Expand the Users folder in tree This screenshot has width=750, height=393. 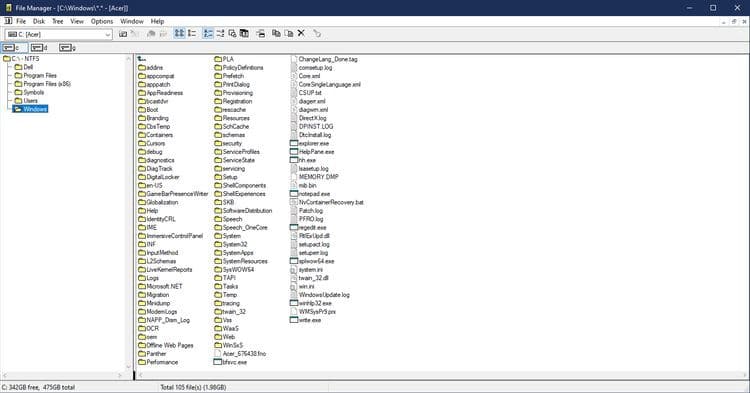[26, 101]
